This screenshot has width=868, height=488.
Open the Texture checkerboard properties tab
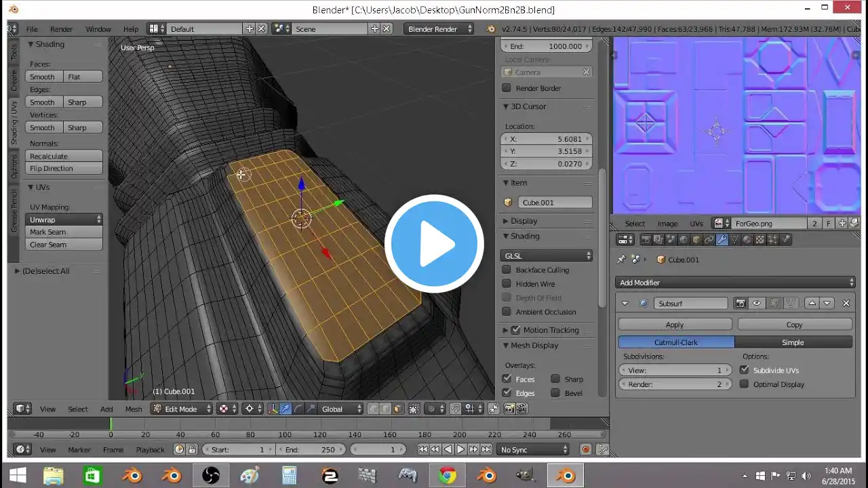pos(760,239)
